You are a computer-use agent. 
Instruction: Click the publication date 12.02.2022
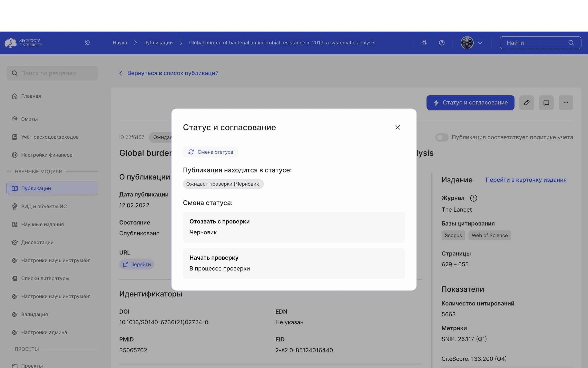click(x=134, y=205)
